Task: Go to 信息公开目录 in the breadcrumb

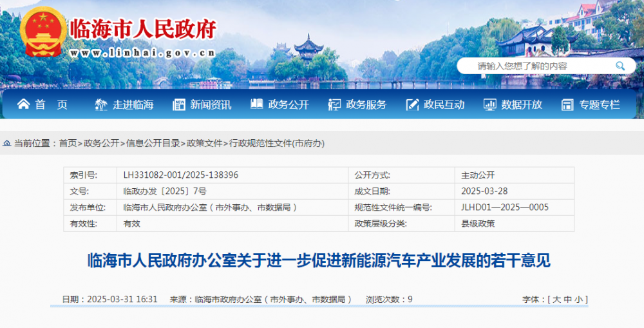Action: (153, 143)
